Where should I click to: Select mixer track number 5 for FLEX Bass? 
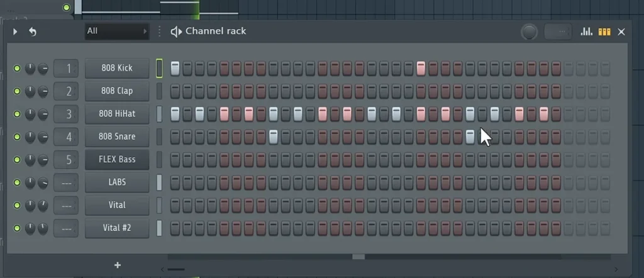pyautogui.click(x=66, y=159)
